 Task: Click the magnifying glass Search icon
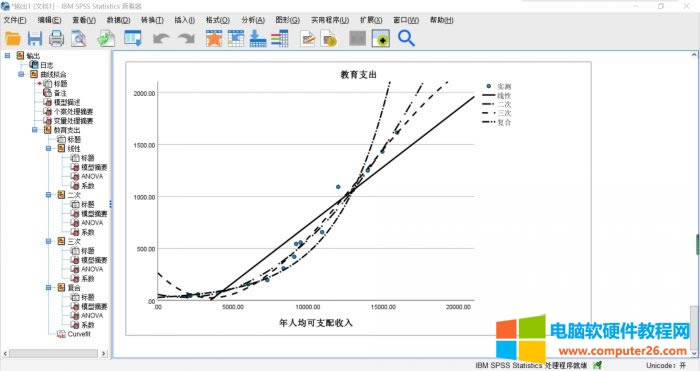coord(406,39)
